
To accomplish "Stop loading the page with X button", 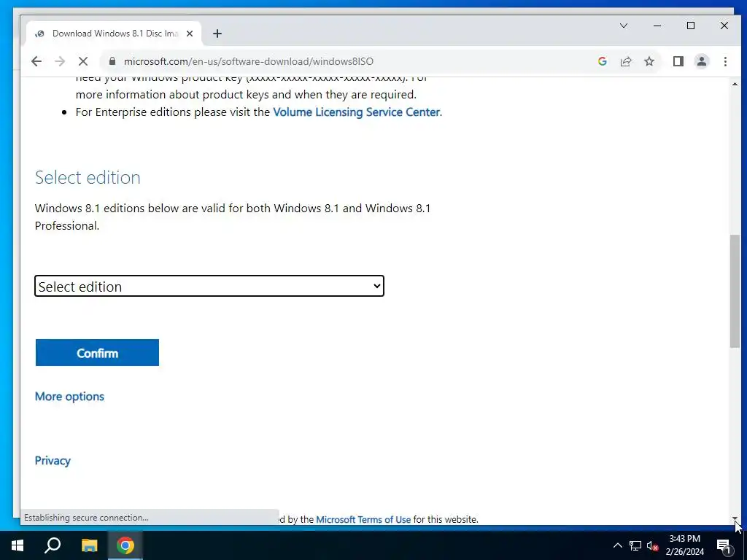I will point(83,61).
